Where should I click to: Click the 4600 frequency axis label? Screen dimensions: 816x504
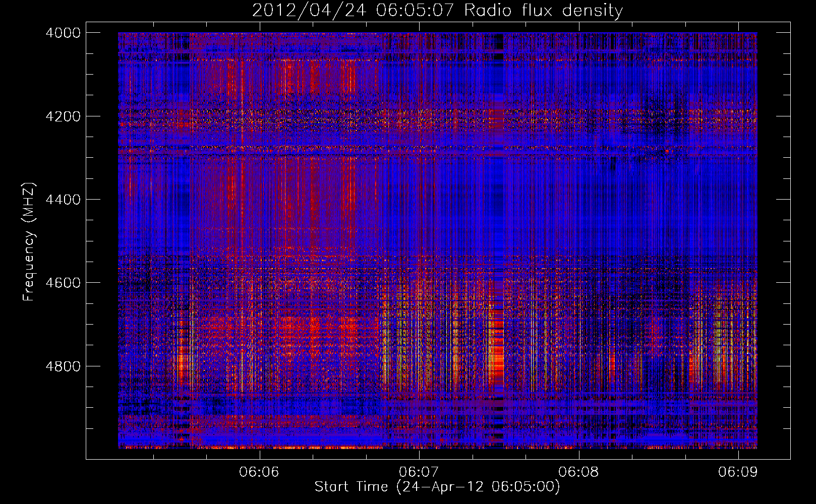click(63, 283)
